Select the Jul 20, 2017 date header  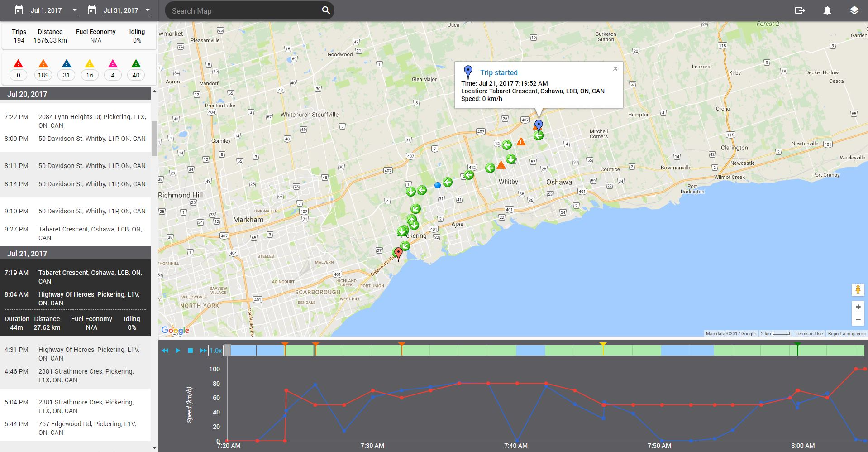tap(75, 94)
